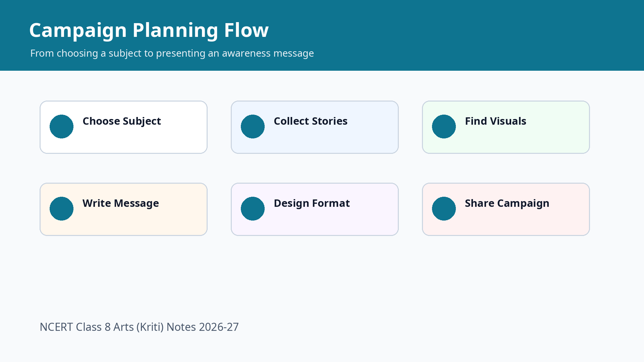Select the 'Design Format' label

click(312, 203)
